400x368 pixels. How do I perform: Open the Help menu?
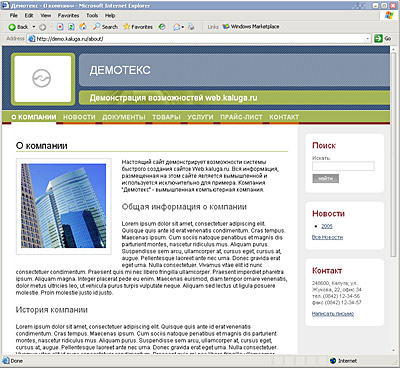[110, 15]
